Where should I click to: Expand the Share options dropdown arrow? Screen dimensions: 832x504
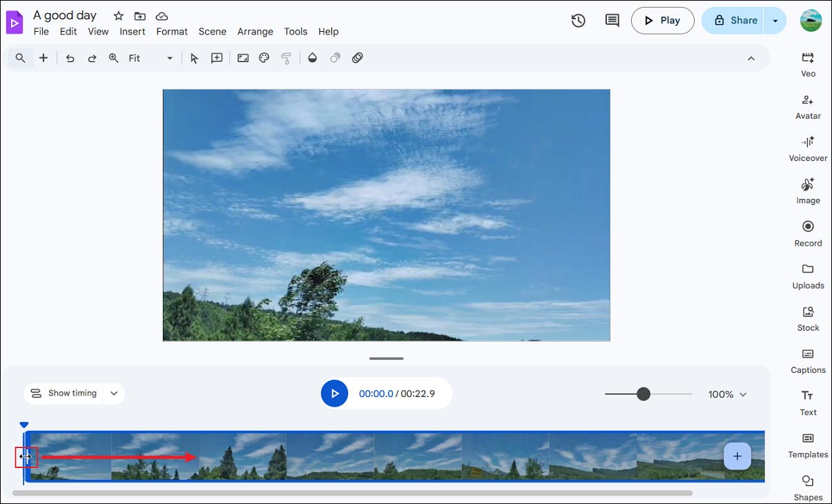775,21
